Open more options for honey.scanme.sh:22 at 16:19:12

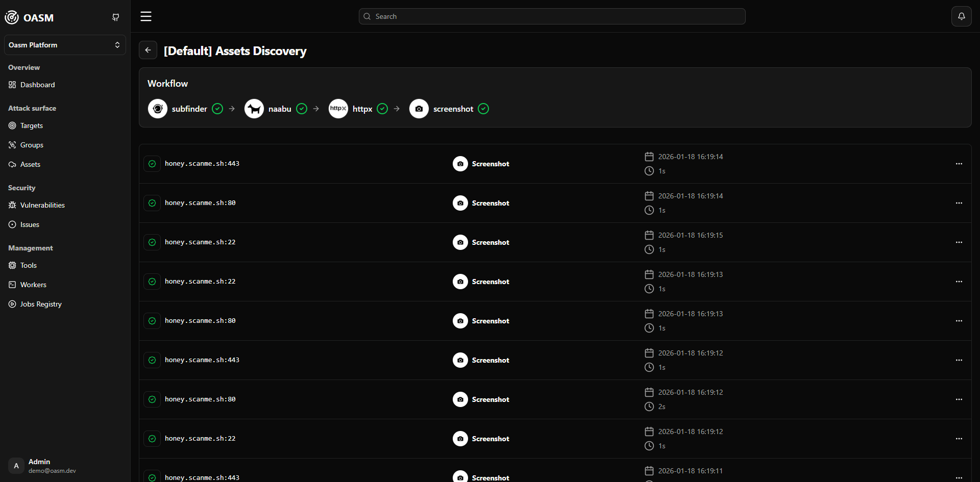coord(959,439)
